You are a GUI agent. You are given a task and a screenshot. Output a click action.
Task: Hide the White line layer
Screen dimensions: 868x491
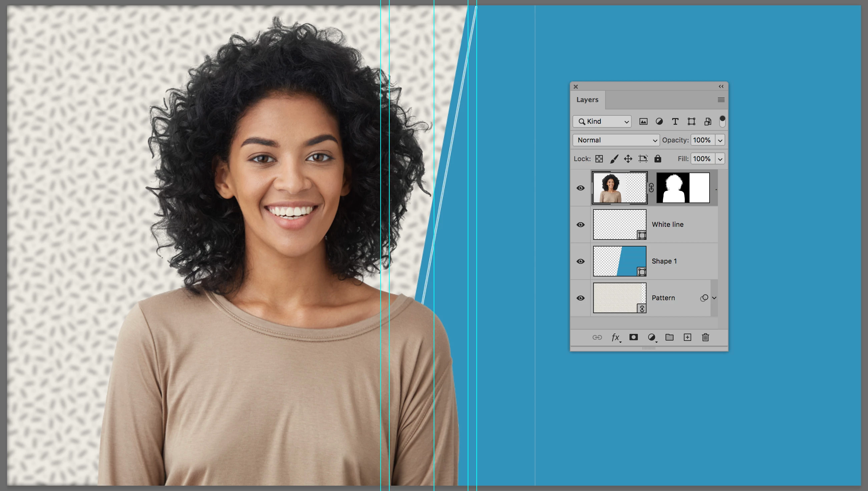pyautogui.click(x=580, y=224)
